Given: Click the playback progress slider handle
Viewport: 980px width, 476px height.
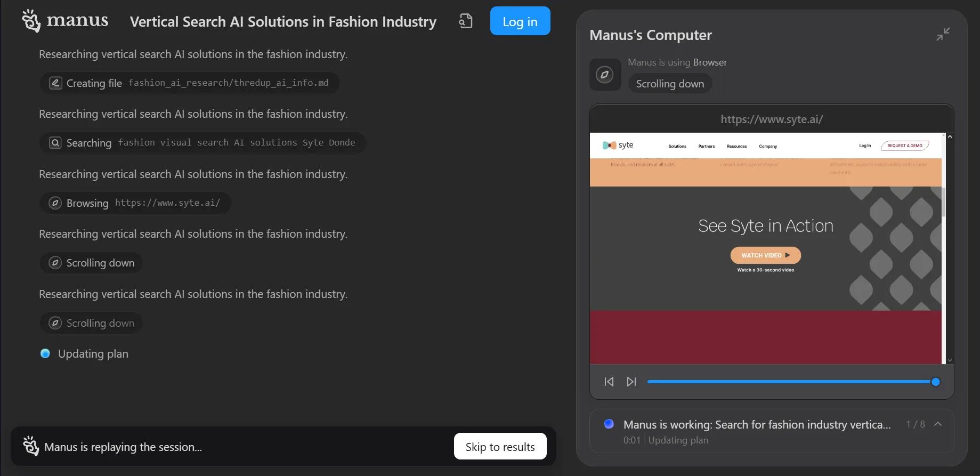Looking at the screenshot, I should coord(935,382).
